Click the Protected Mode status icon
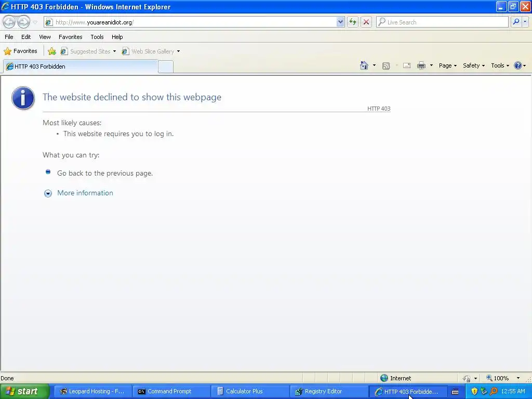Screen dimensions: 532x399 [x=467, y=378]
